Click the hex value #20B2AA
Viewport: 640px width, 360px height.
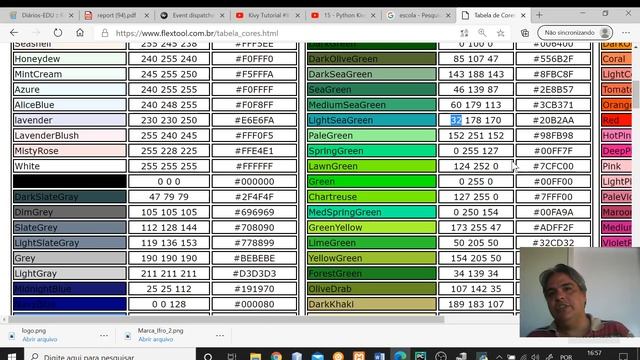click(553, 120)
